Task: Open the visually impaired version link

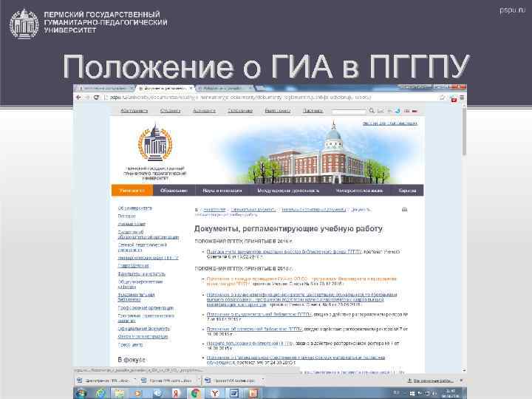Action: (390, 123)
